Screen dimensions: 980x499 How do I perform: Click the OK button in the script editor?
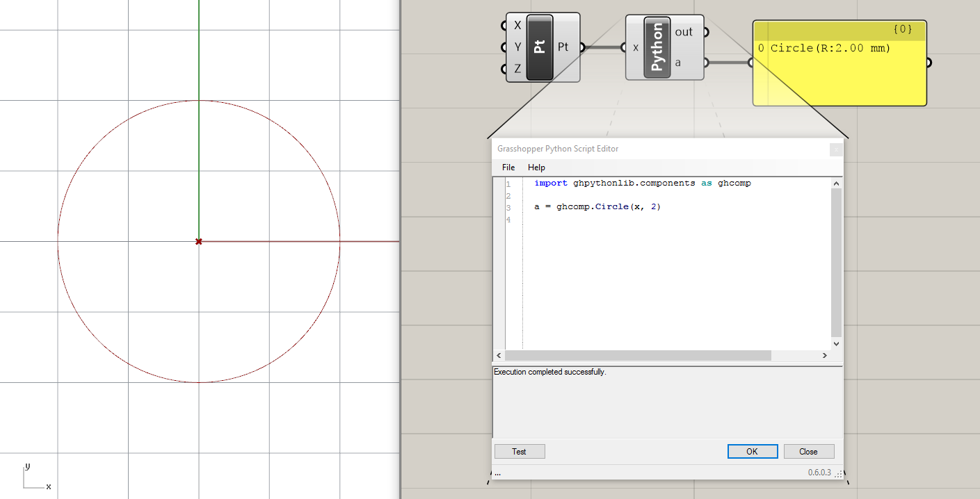752,451
